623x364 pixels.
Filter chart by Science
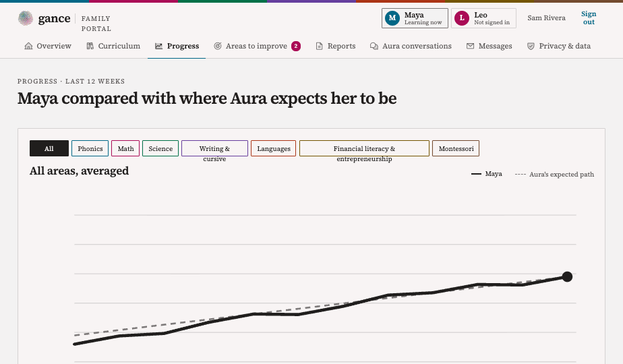coord(160,148)
